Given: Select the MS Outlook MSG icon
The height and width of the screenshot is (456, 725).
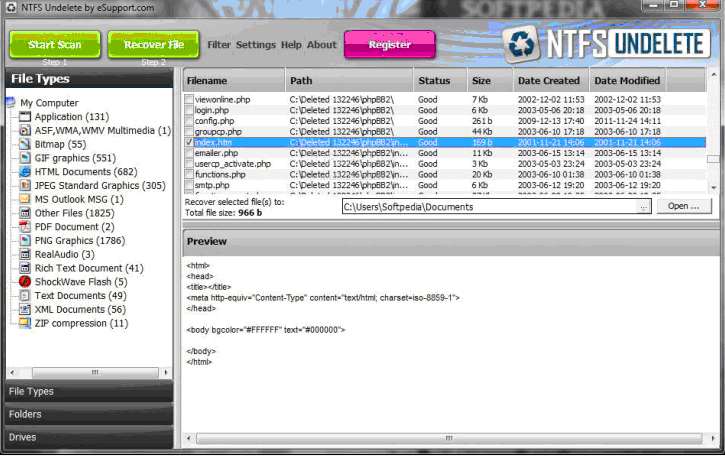Looking at the screenshot, I should [25, 199].
